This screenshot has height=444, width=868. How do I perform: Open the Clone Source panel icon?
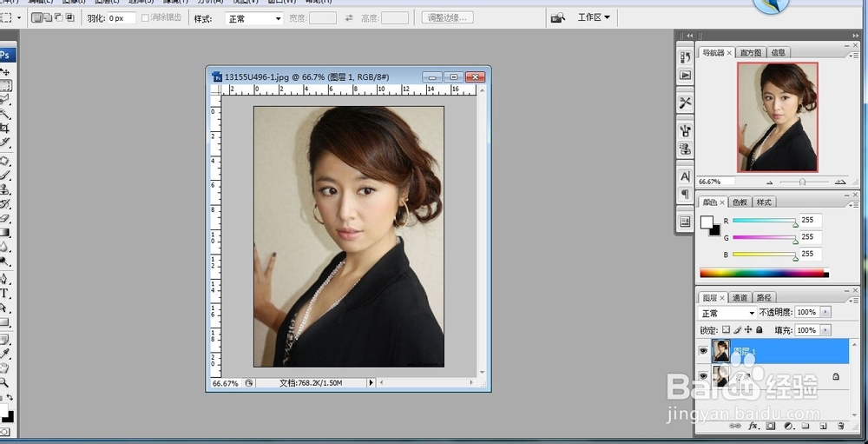click(x=686, y=149)
